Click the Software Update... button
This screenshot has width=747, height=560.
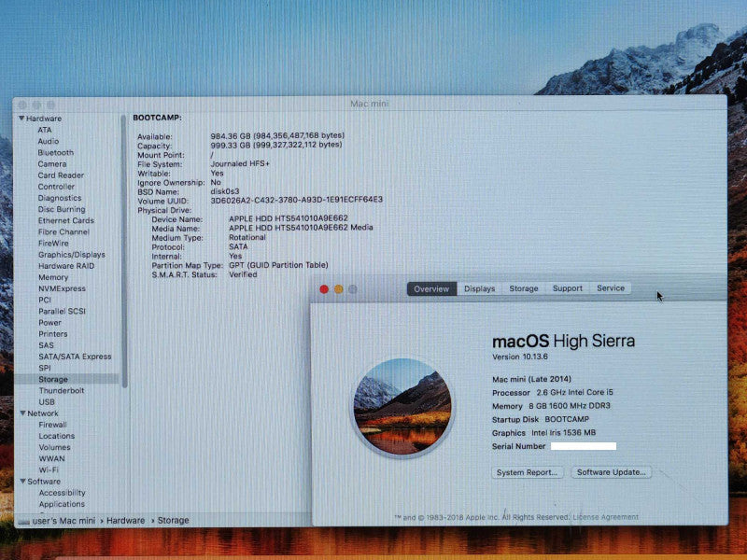(x=612, y=472)
